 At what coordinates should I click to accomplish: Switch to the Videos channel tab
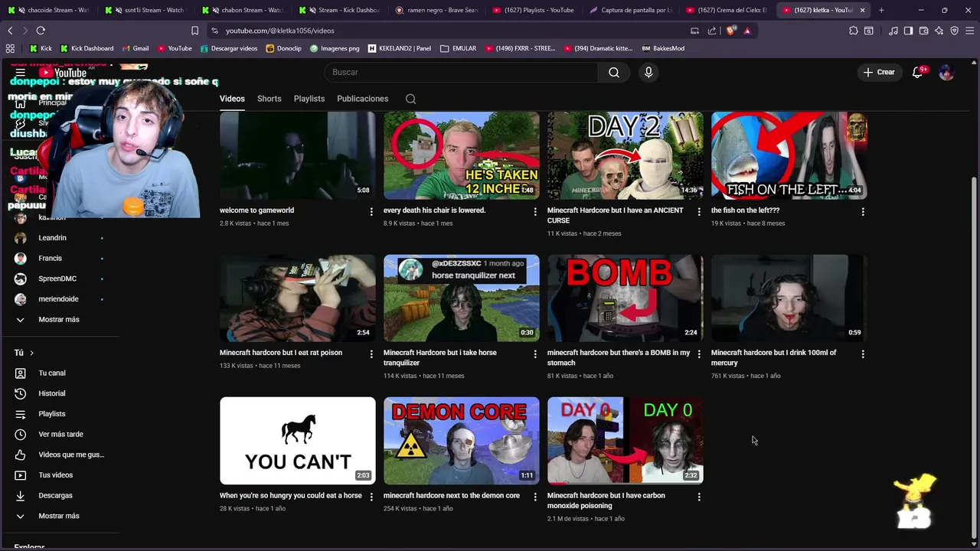[x=232, y=99]
